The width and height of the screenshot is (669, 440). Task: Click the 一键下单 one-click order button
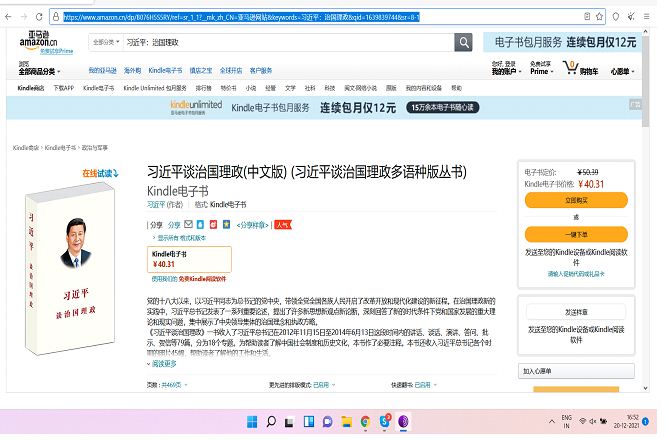[576, 234]
